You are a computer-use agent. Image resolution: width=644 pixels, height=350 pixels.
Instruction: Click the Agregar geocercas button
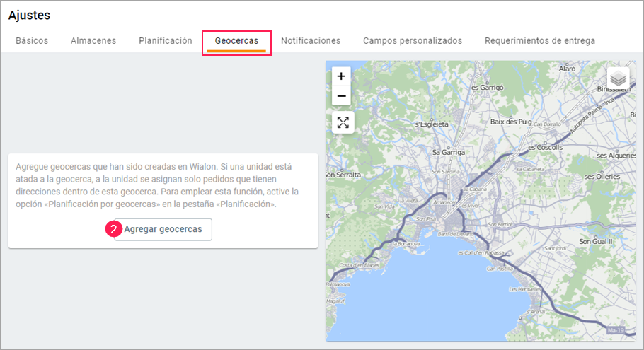[163, 229]
